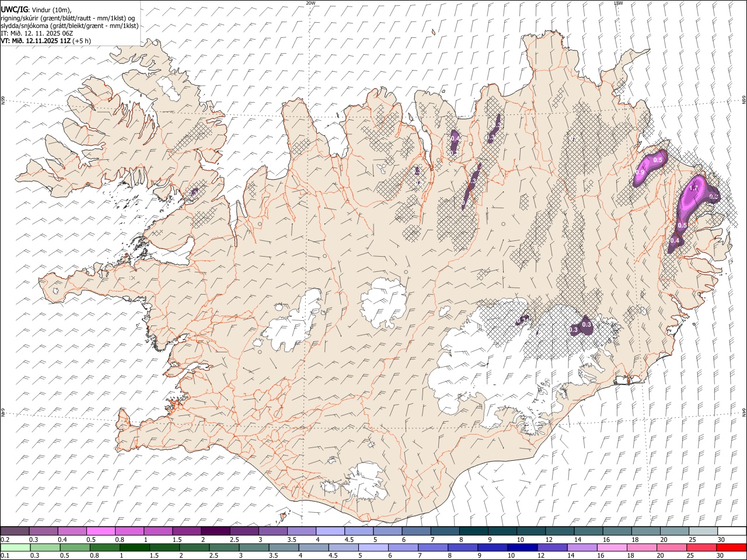The height and width of the screenshot is (560, 747).
Task: Click the white swatch after 30 in top row
Action: 732,531
